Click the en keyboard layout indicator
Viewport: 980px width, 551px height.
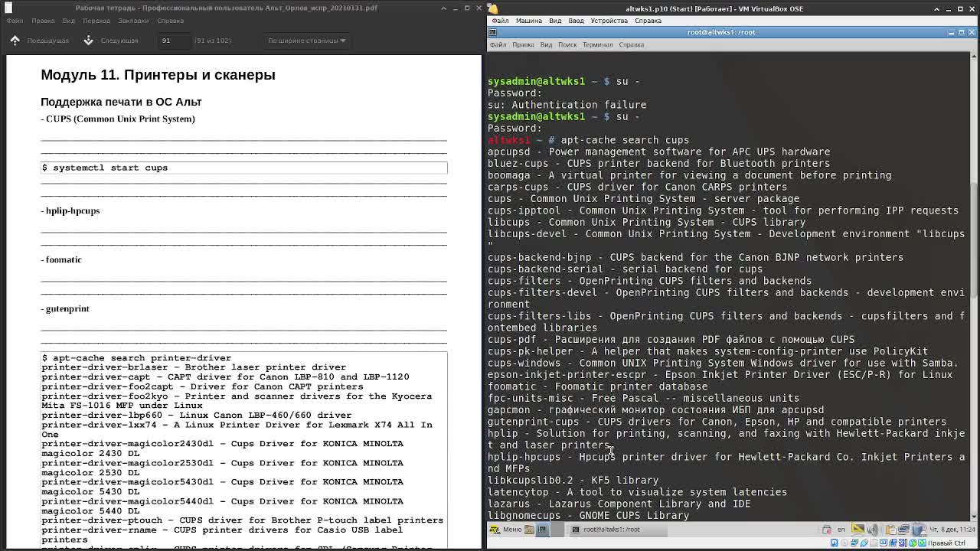click(x=841, y=530)
